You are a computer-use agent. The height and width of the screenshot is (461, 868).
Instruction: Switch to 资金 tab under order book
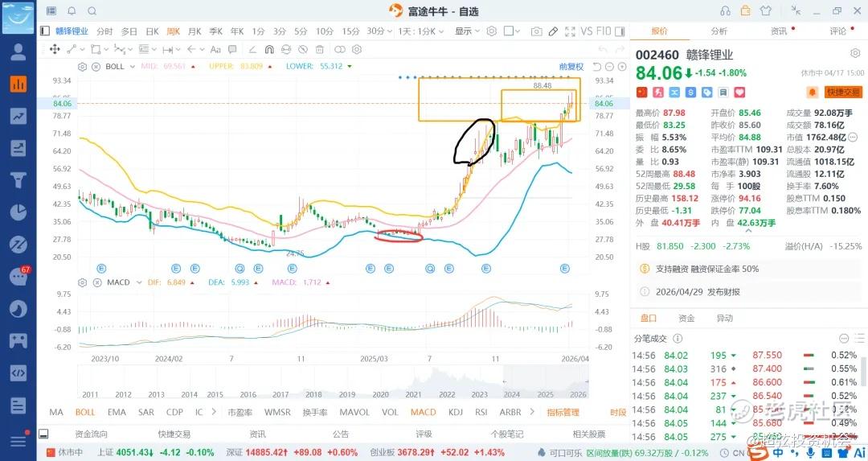click(x=686, y=318)
